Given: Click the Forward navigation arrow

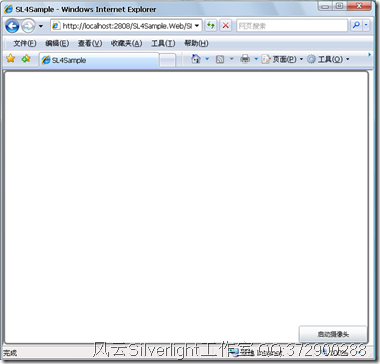Looking at the screenshot, I should tap(28, 26).
